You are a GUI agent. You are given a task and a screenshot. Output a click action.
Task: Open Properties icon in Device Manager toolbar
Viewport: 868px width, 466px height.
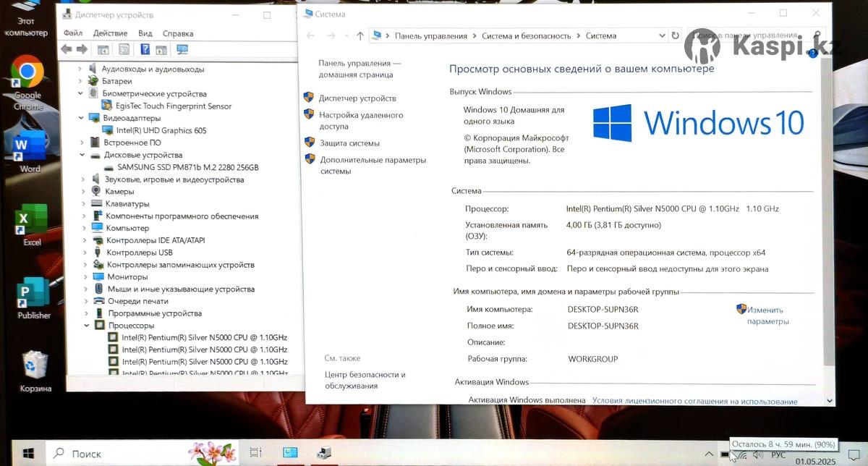pos(124,49)
